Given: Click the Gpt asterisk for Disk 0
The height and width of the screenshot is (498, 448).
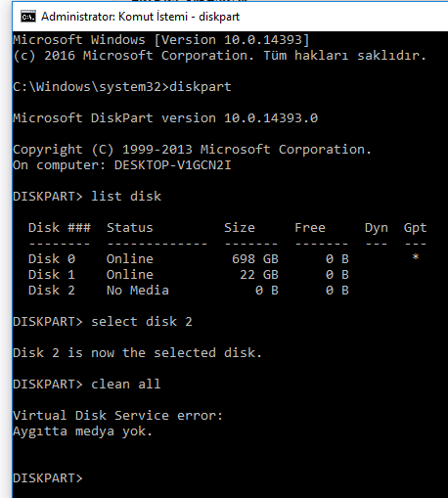Looking at the screenshot, I should tap(416, 257).
